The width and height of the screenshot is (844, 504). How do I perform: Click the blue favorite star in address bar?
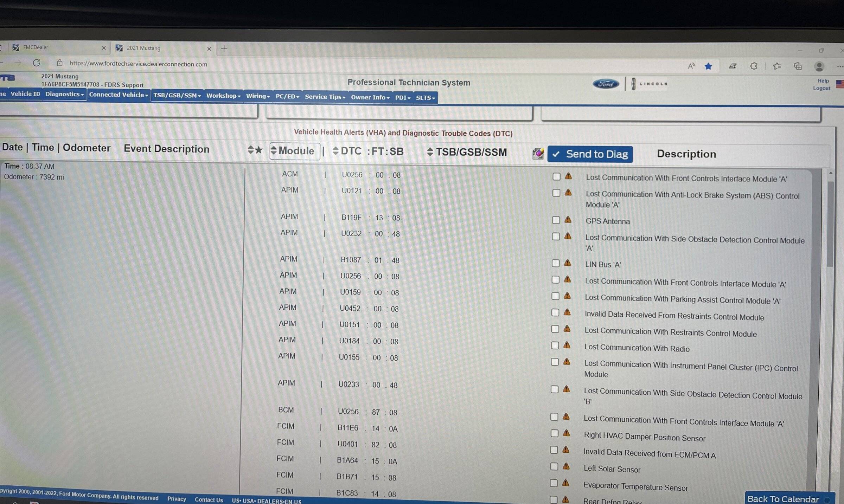708,66
